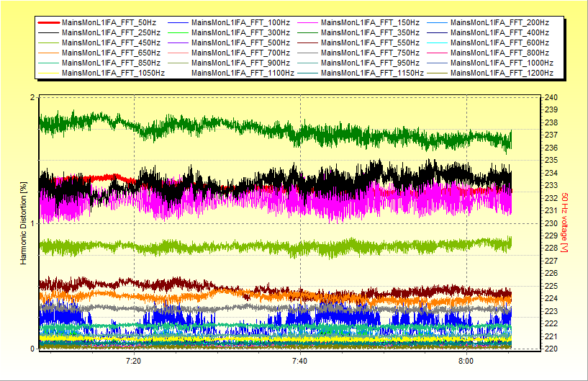Click the MainsMonL1IFA_FFT_50Hz legend entry
The image size is (588, 381).
[109, 23]
